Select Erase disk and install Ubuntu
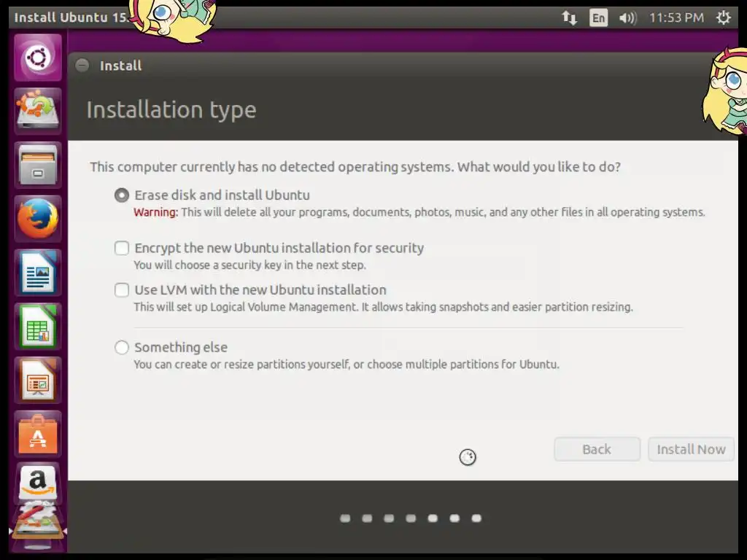747x560 pixels. 122,195
